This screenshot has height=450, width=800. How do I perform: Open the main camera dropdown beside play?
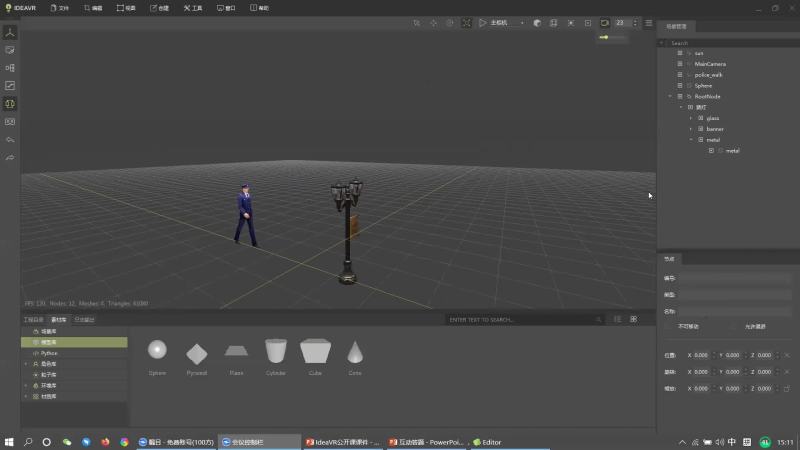[522, 23]
